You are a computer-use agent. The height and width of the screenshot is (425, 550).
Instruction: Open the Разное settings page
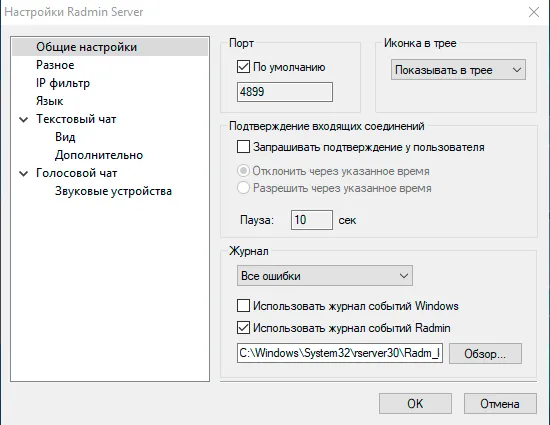[55, 65]
